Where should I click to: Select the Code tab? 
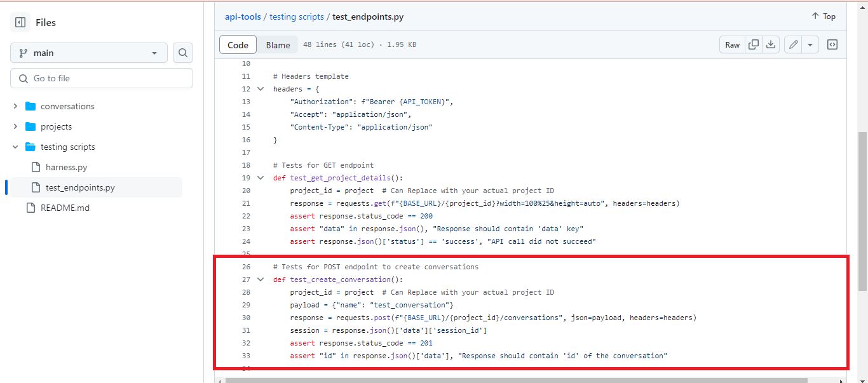[238, 44]
